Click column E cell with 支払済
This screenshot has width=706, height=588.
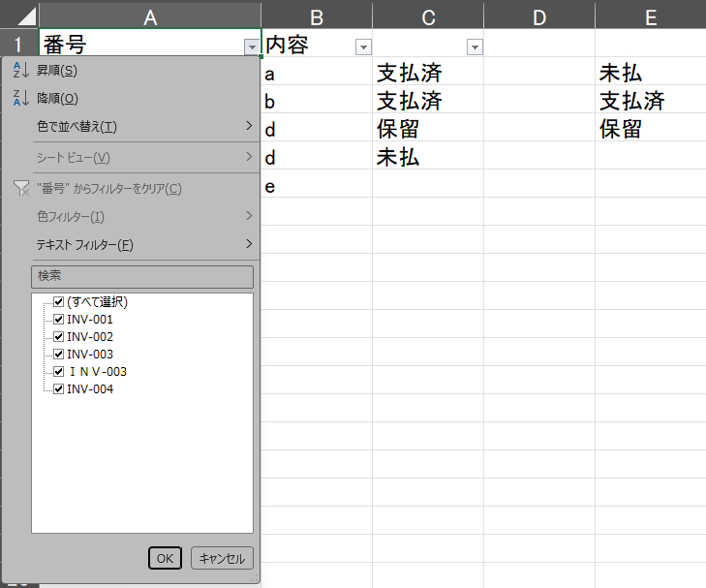click(x=651, y=99)
